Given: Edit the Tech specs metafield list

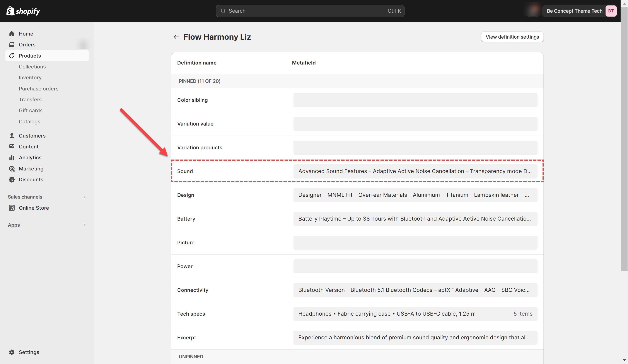Looking at the screenshot, I should (415, 314).
